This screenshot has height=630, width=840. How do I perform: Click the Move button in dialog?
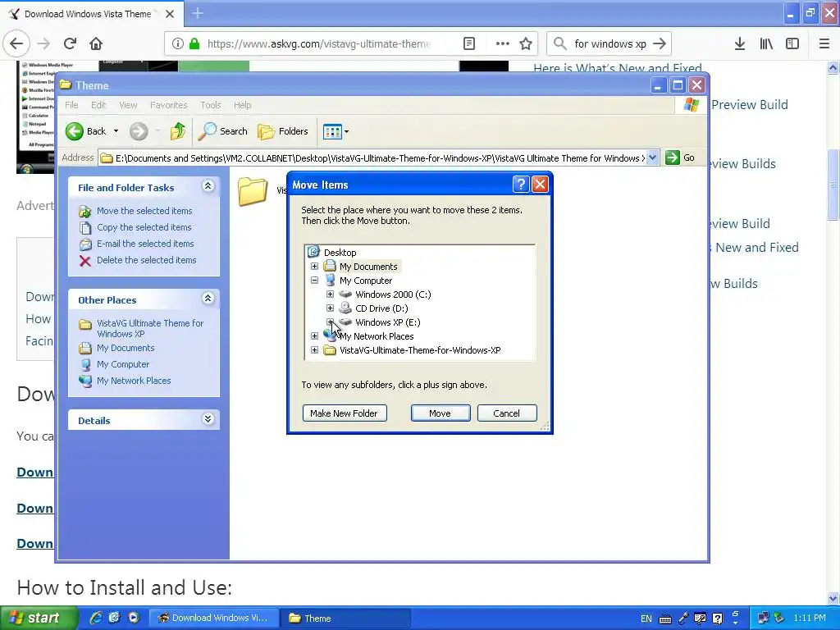440,413
